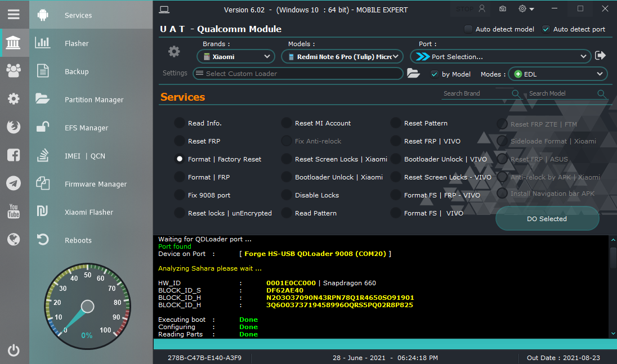Select Bootloader Unlock | Xiaomi radio option
Screen dimensions: 617x364
(287, 177)
